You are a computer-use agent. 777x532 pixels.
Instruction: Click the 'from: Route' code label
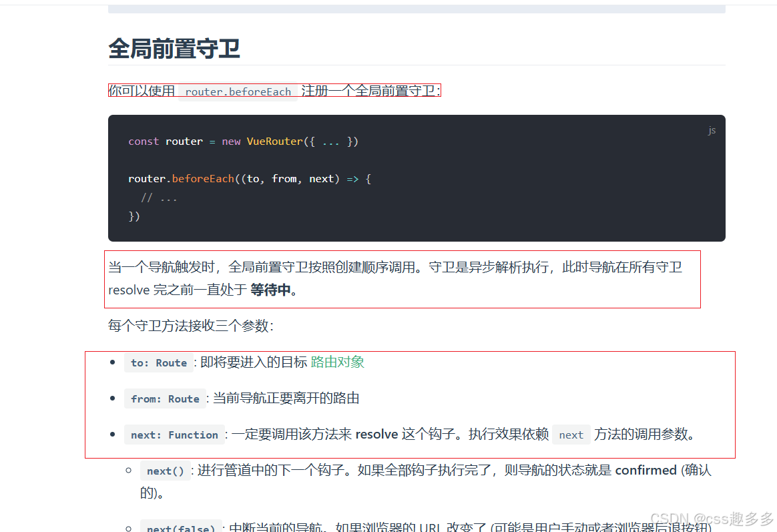point(165,398)
